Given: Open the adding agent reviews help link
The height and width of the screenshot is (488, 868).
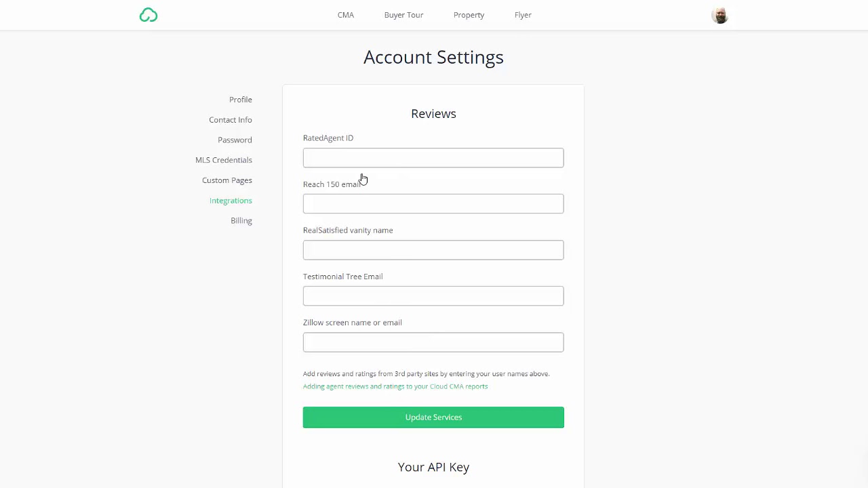Looking at the screenshot, I should [395, 386].
